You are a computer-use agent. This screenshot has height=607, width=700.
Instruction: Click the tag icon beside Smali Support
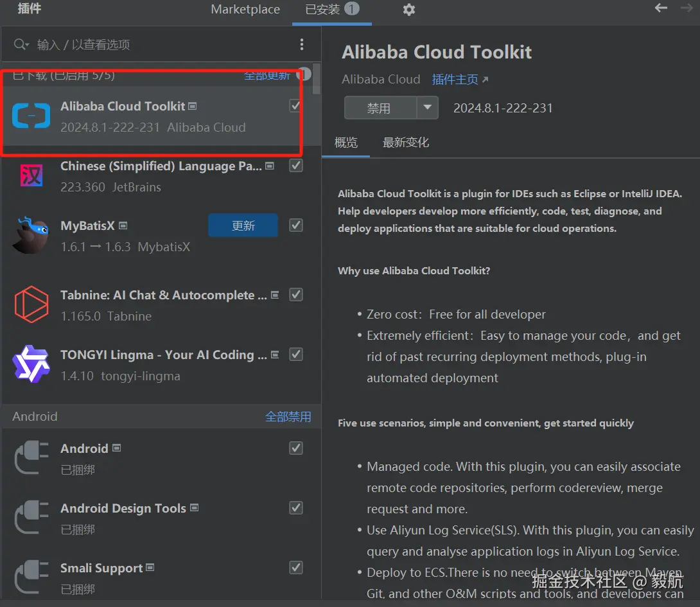[150, 567]
